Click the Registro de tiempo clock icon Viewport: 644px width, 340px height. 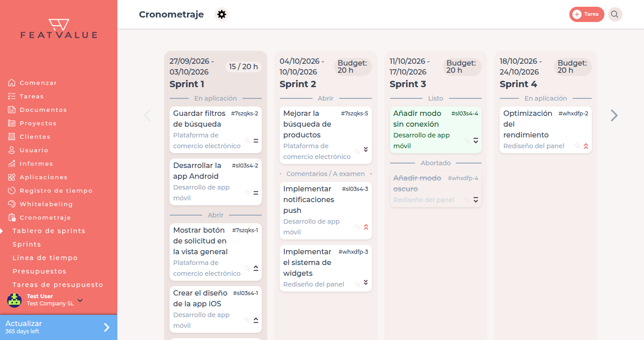pyautogui.click(x=12, y=190)
